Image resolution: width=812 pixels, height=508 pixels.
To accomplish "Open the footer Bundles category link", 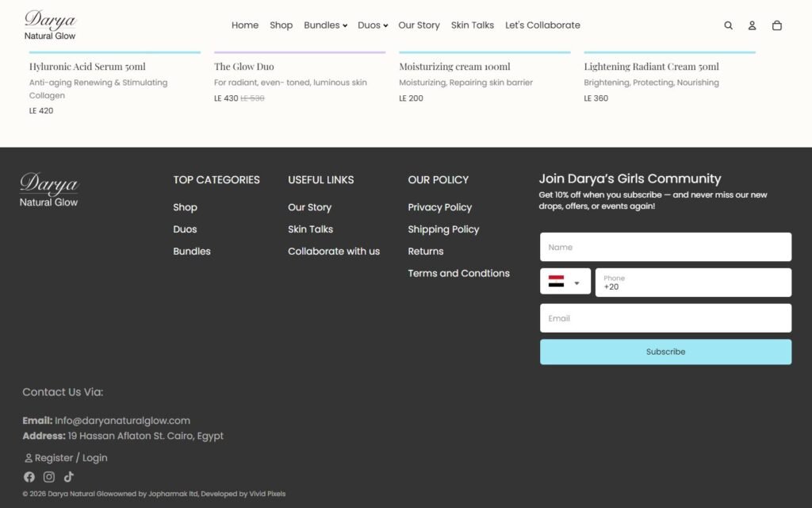I will (x=192, y=252).
